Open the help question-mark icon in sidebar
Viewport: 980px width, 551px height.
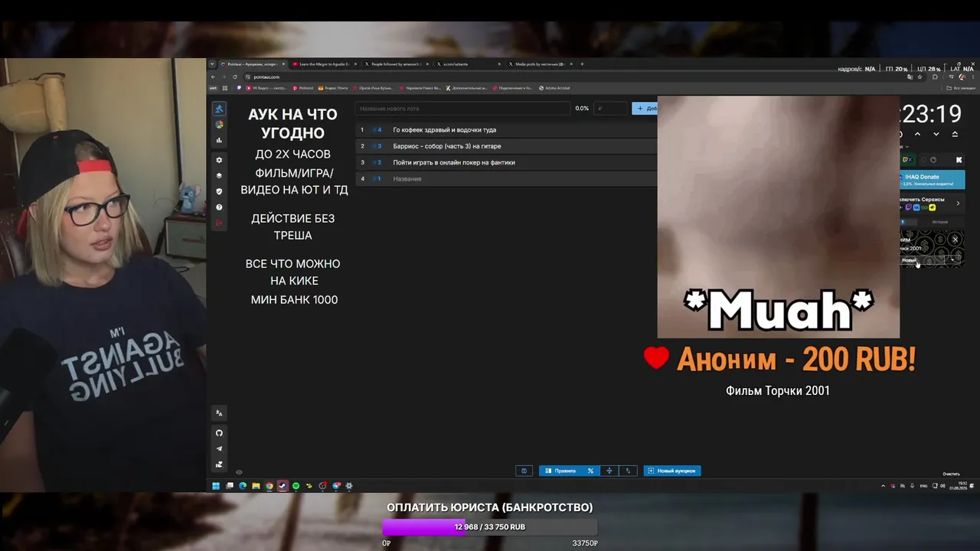219,207
